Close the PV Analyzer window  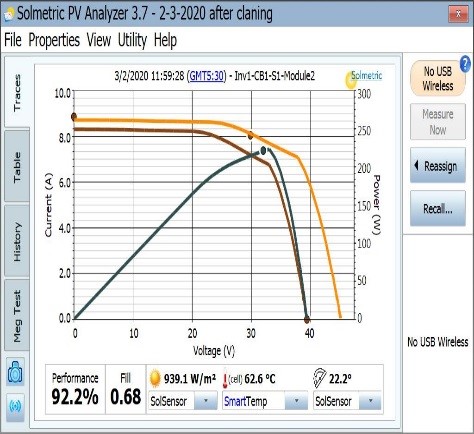pos(458,14)
